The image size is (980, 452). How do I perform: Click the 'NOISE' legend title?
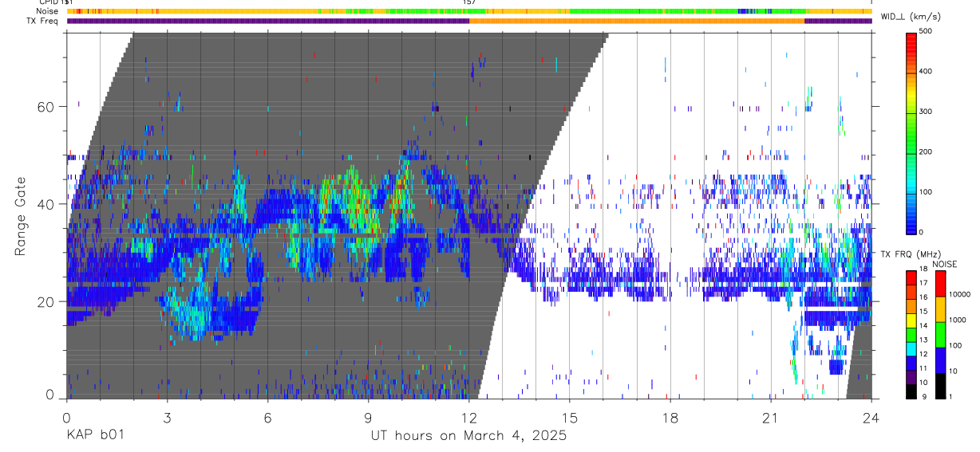tap(945, 265)
